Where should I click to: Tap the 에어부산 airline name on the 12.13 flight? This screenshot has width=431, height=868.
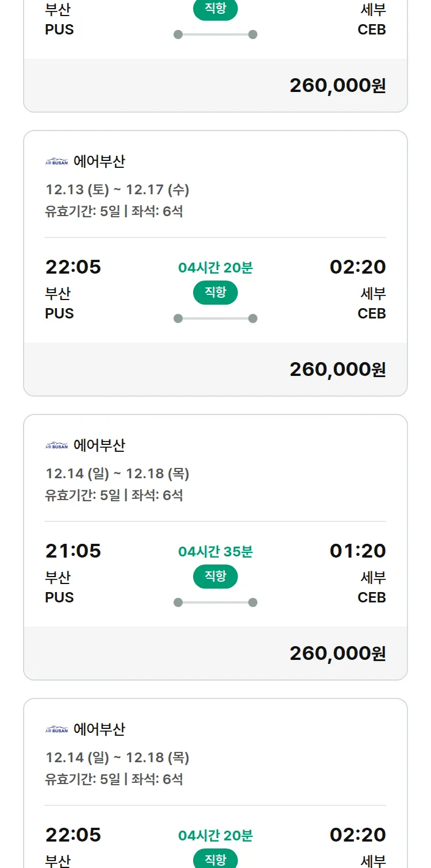(99, 162)
